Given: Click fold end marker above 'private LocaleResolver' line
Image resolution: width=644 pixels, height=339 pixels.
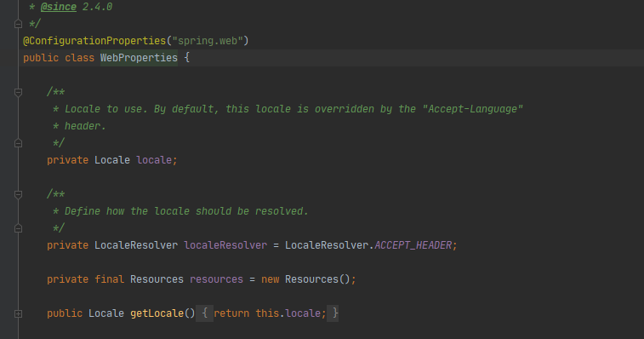Looking at the screenshot, I should [x=18, y=228].
